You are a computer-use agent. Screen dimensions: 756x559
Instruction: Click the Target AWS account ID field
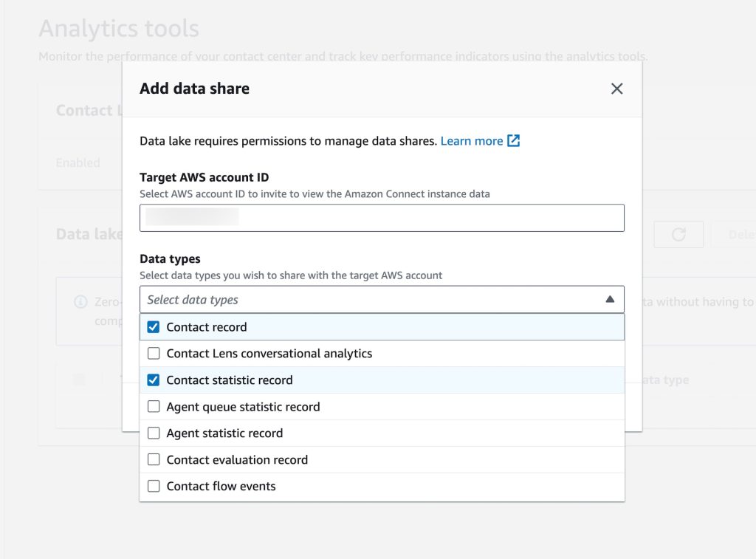coord(382,218)
